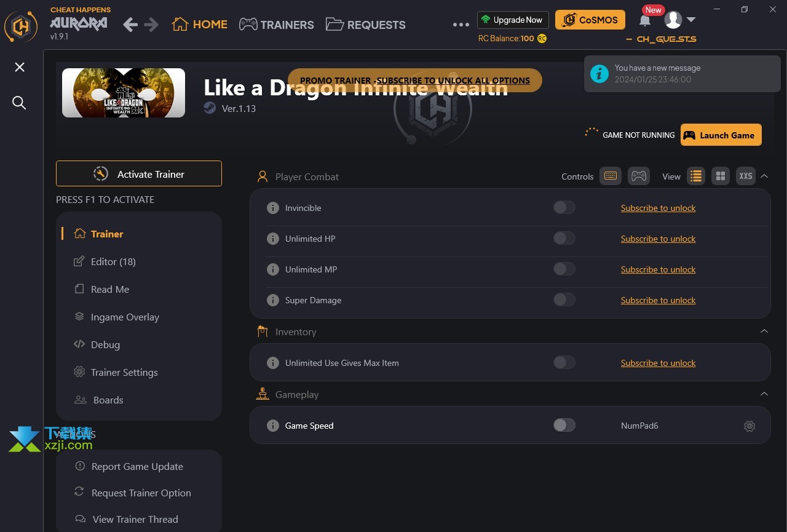Switch controls to keyboard icon

click(x=611, y=177)
